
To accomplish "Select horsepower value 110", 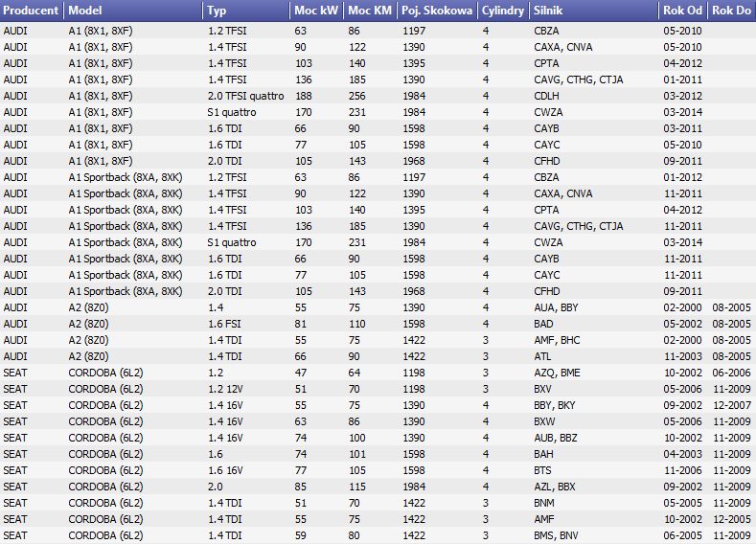I will point(357,324).
